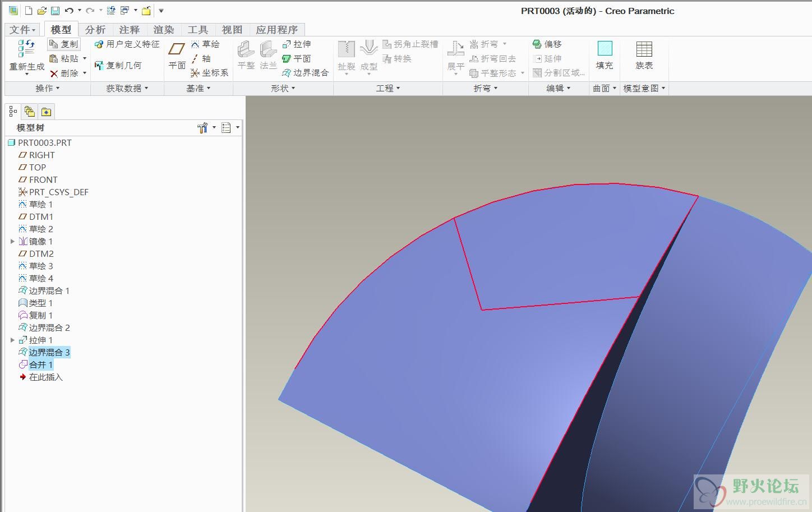Open a file with the folder icon
812x512 pixels.
pos(42,11)
